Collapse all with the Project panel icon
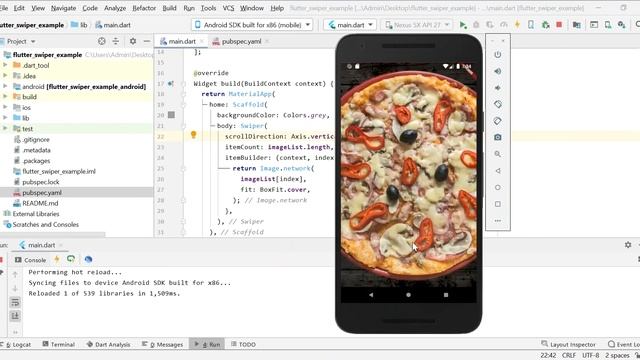This screenshot has width=640, height=360. (x=116, y=41)
